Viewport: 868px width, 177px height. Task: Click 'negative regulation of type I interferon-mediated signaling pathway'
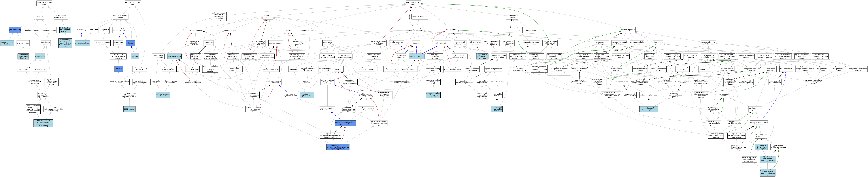click(x=338, y=147)
